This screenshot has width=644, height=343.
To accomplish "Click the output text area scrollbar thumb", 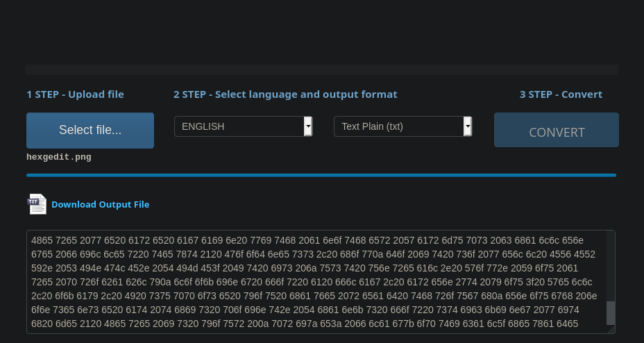I will 611,312.
